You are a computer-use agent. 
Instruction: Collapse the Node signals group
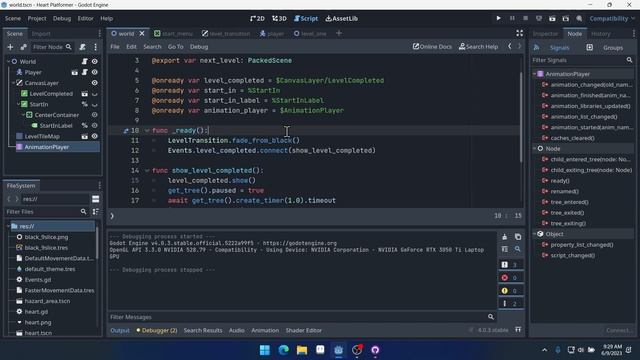tap(534, 149)
